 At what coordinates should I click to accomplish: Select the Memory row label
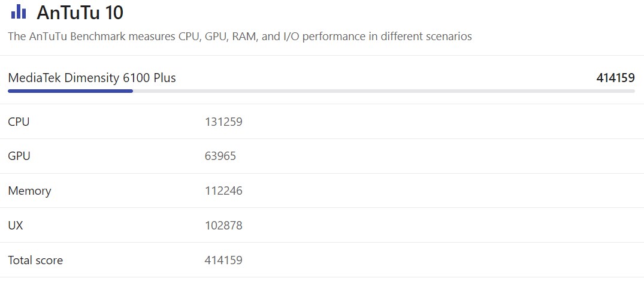click(29, 191)
